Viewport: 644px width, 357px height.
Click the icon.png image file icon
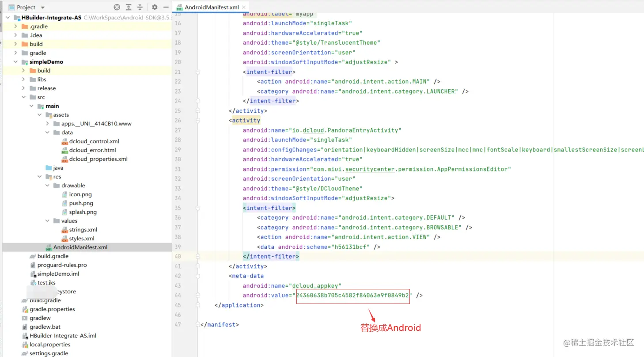click(64, 194)
